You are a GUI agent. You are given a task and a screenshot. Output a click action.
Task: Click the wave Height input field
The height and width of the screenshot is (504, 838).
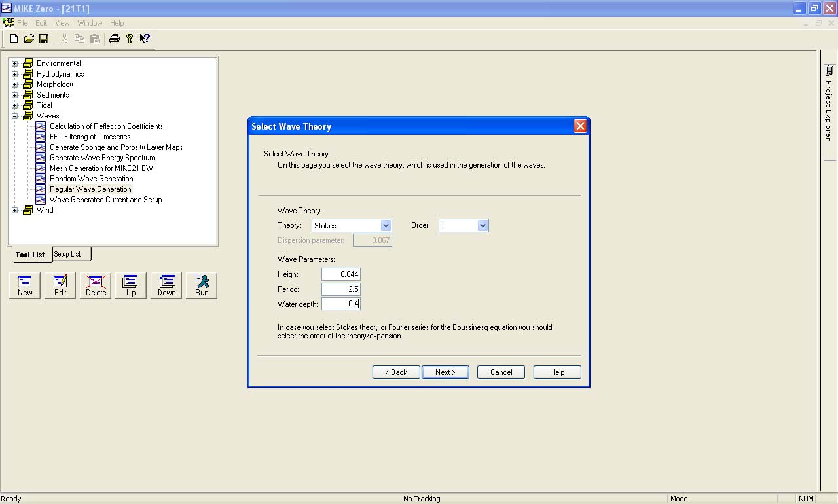341,274
